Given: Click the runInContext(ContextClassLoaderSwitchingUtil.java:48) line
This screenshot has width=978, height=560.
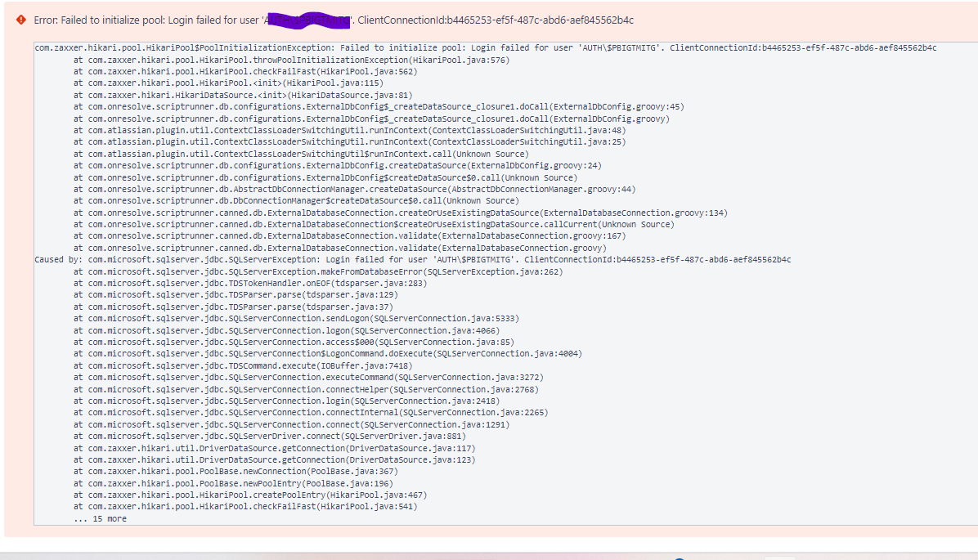Looking at the screenshot, I should point(349,130).
